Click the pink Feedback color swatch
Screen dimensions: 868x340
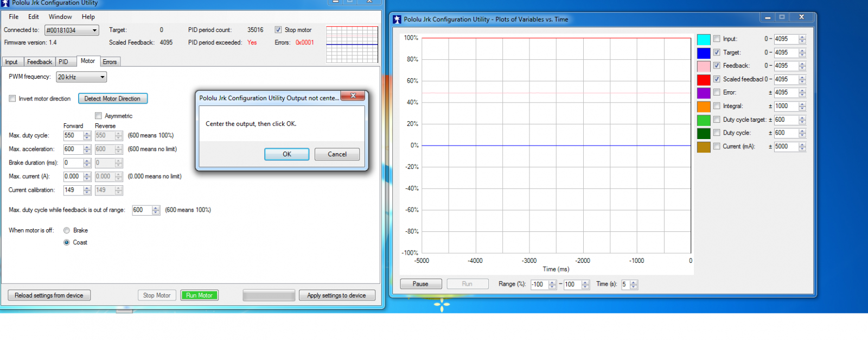(704, 66)
